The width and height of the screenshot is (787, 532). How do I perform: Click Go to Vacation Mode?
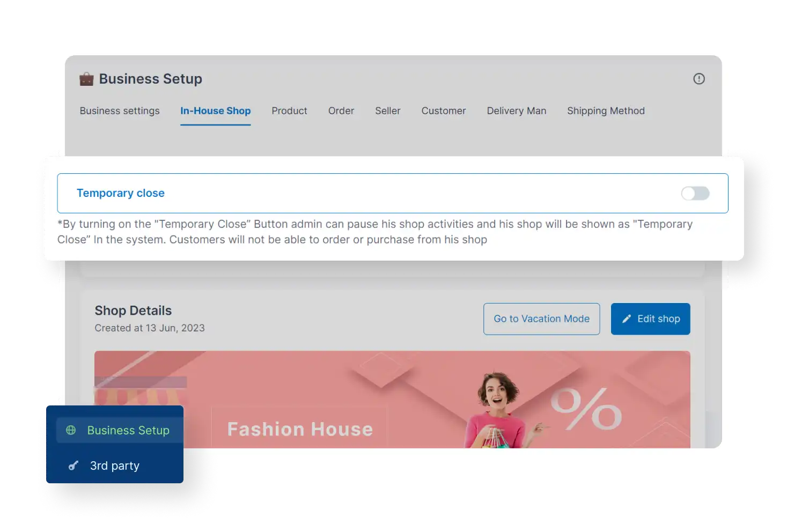pyautogui.click(x=541, y=319)
